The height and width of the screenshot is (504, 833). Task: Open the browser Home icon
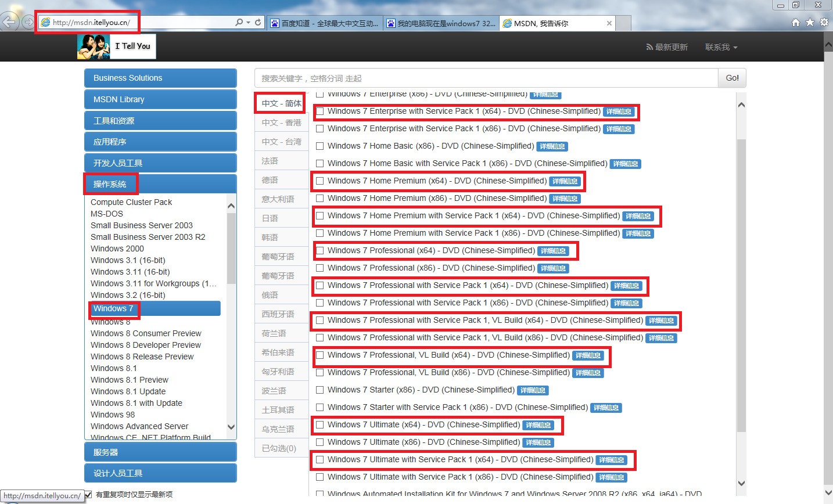[796, 22]
